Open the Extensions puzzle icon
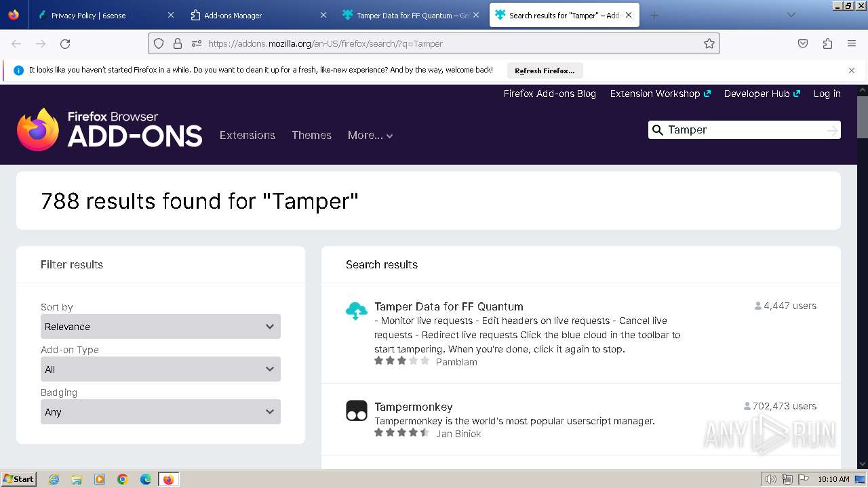 tap(827, 43)
